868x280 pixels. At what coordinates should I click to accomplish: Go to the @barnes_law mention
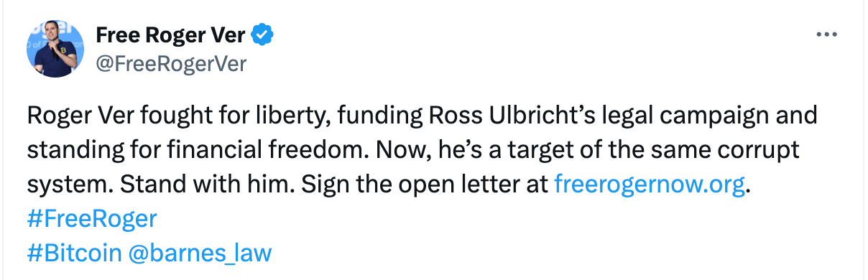pyautogui.click(x=200, y=253)
